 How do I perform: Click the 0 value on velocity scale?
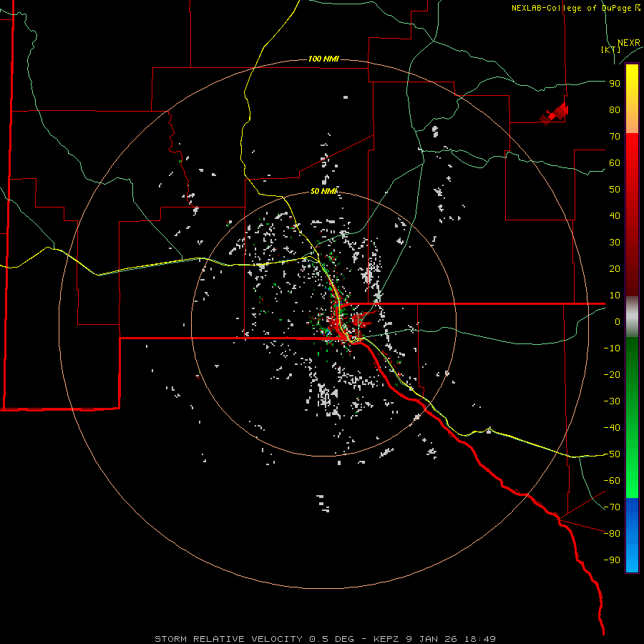tap(618, 322)
